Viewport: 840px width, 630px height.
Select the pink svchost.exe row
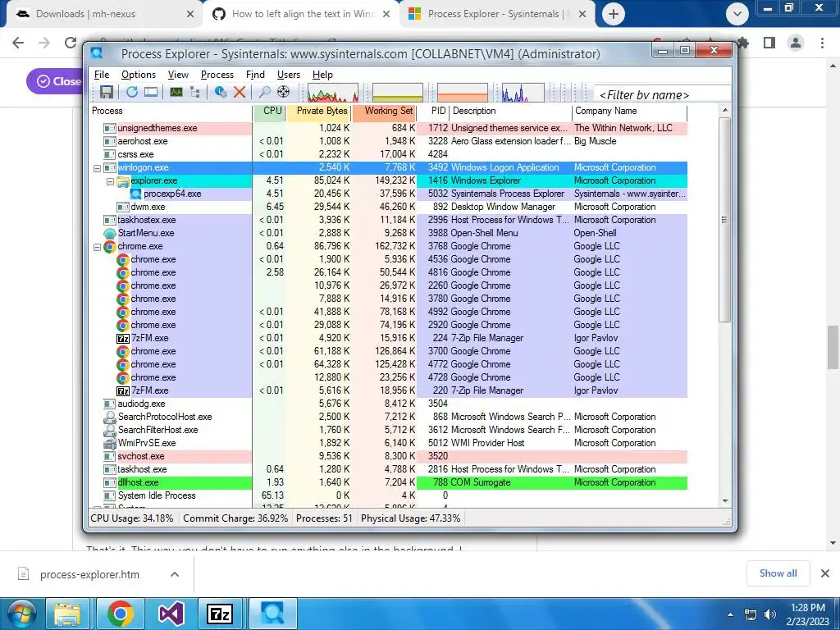coord(388,456)
